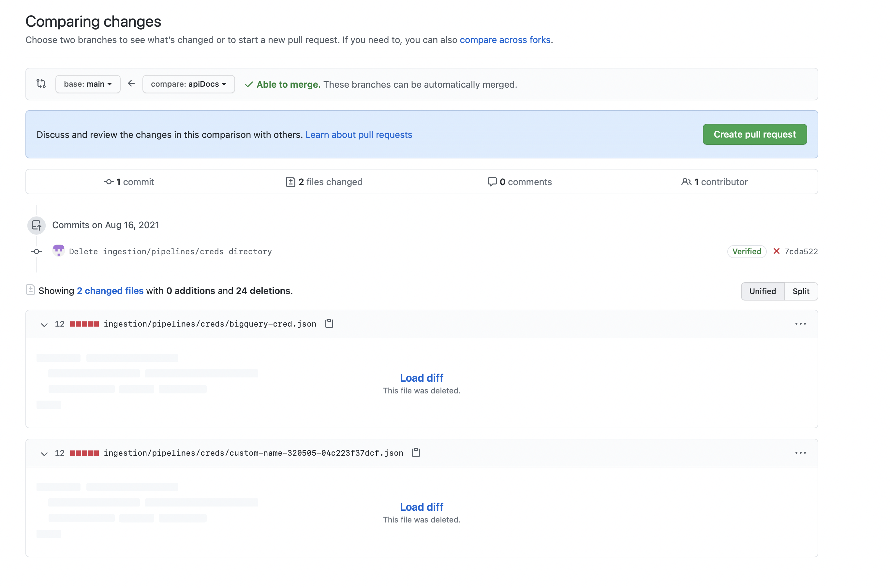Open the base: main branch dropdown

click(87, 84)
